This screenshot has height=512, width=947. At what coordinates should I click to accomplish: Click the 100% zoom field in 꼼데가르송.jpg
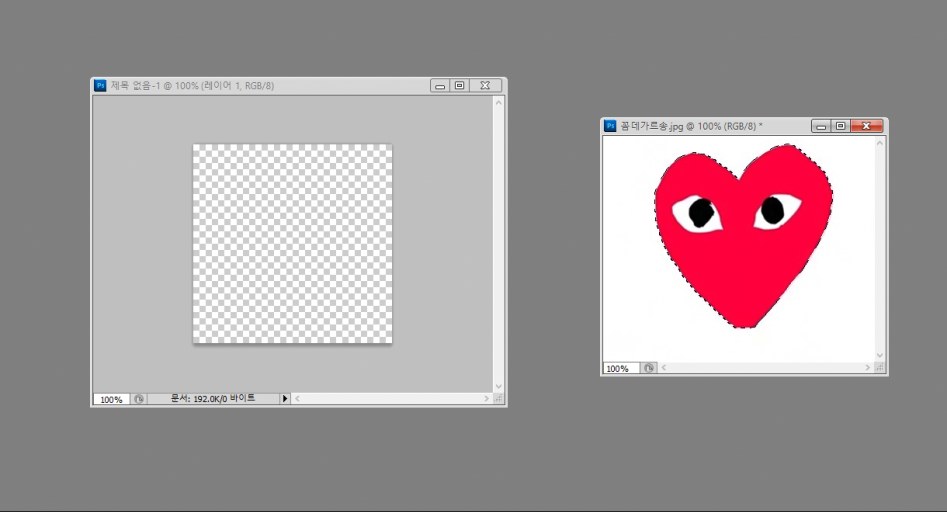(x=619, y=368)
